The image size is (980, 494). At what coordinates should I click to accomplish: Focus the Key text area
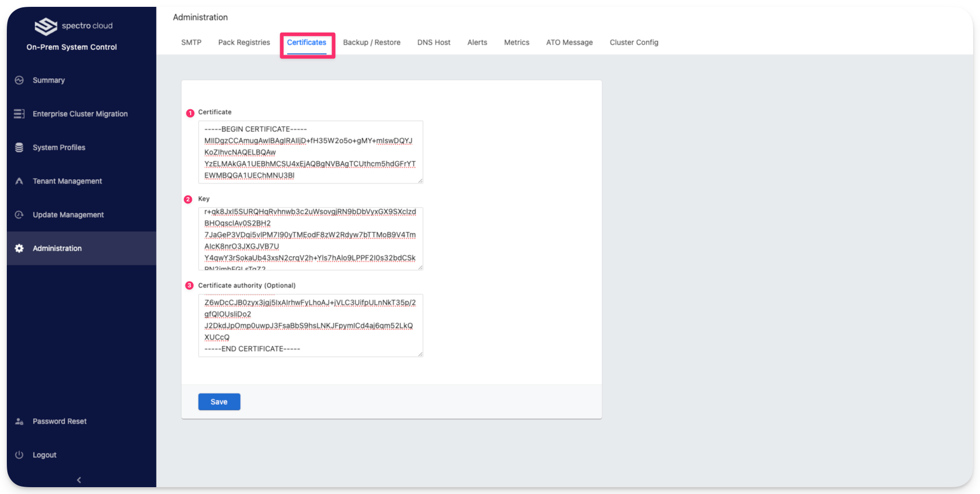(x=311, y=239)
